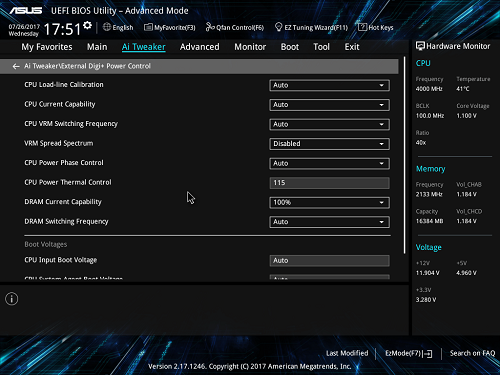Click the info circle icon
Viewport: 500px width, 375px height.
click(x=12, y=299)
